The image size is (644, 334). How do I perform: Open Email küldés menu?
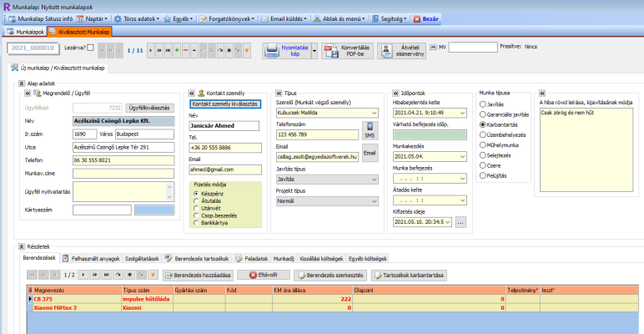pyautogui.click(x=284, y=19)
